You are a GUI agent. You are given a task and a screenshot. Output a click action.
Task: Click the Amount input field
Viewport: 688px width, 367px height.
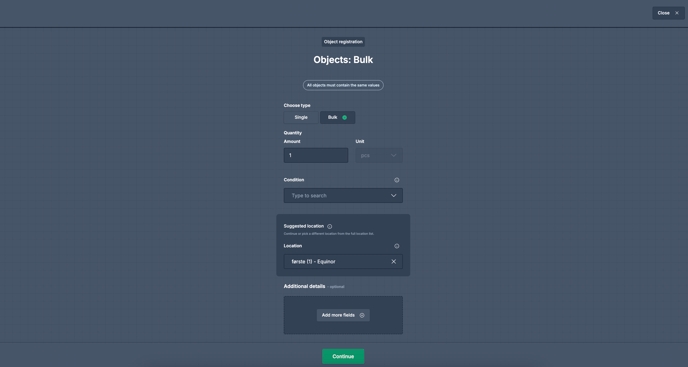[316, 155]
